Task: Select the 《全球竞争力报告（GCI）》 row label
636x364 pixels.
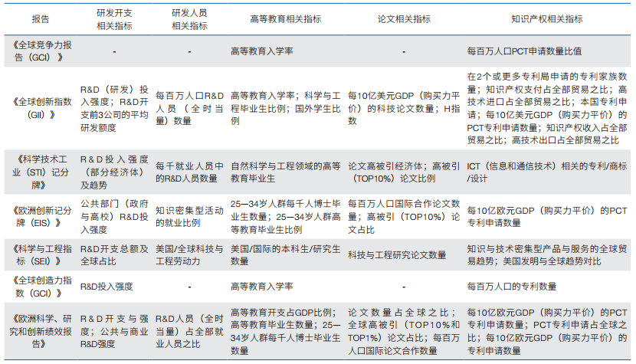Action: pos(41,51)
